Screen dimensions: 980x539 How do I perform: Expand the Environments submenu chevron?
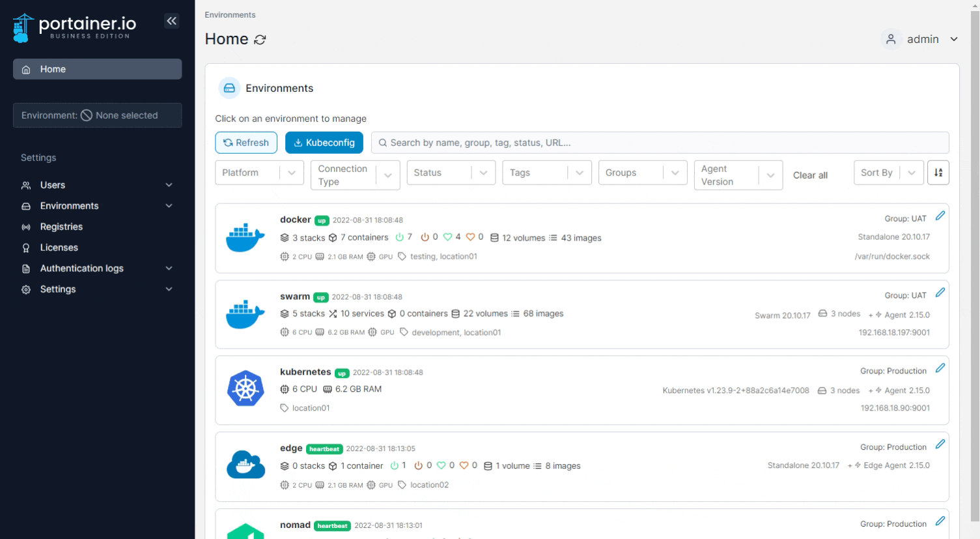169,206
